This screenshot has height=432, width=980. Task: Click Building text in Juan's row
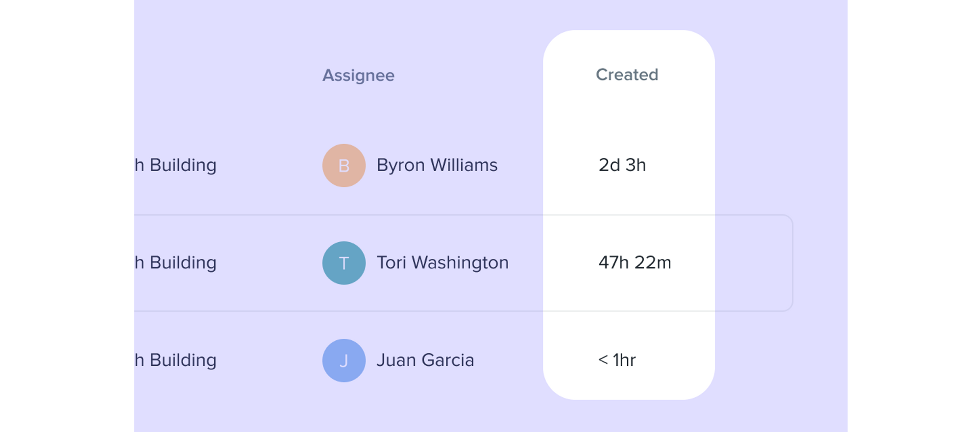tap(183, 360)
